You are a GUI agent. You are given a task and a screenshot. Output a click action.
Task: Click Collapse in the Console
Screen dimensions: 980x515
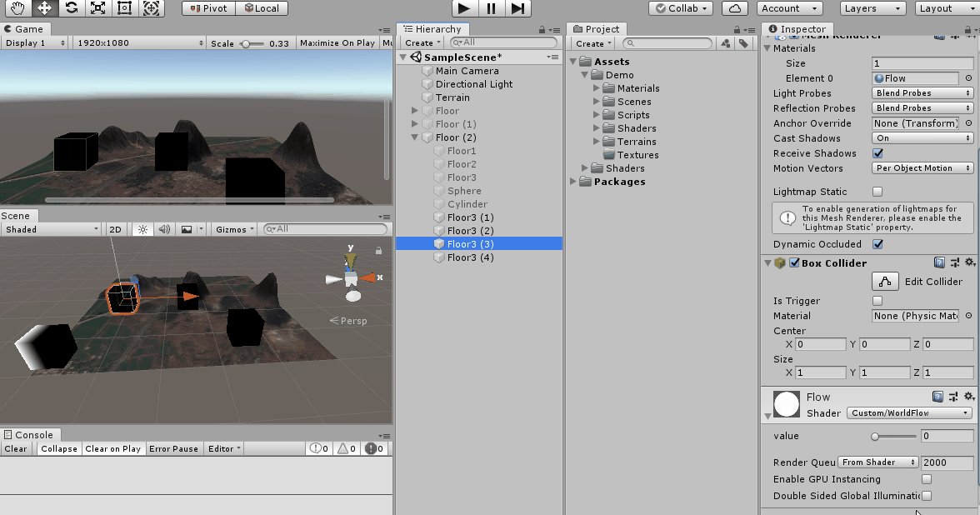click(x=58, y=448)
